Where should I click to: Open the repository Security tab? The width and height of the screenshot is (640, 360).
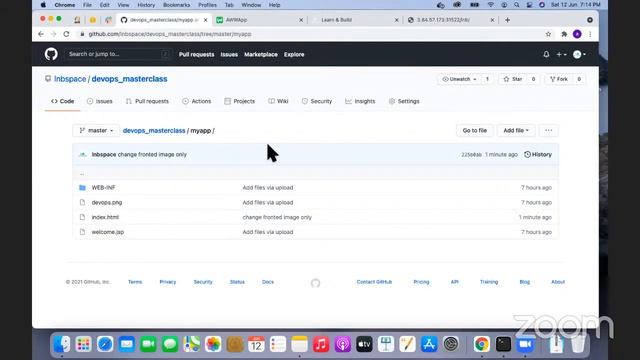tap(317, 101)
